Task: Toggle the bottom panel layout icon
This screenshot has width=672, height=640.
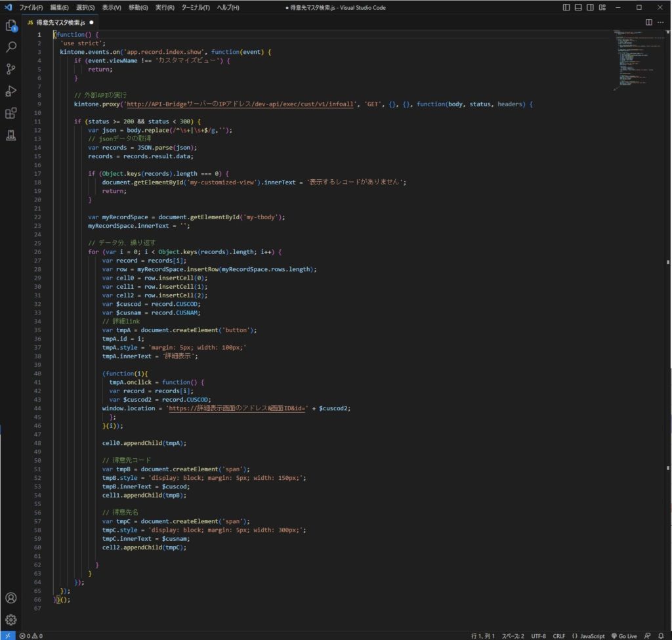Action: 578,7
